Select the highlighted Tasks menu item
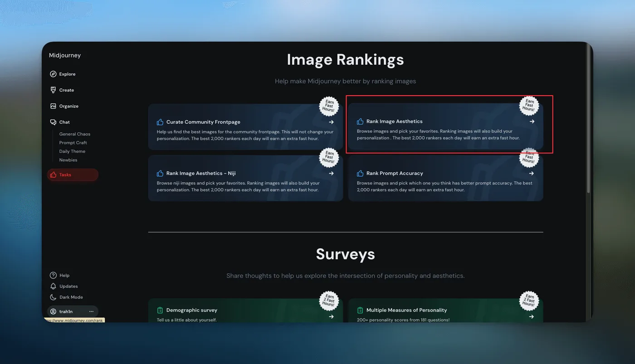This screenshot has height=364, width=635. [73, 175]
